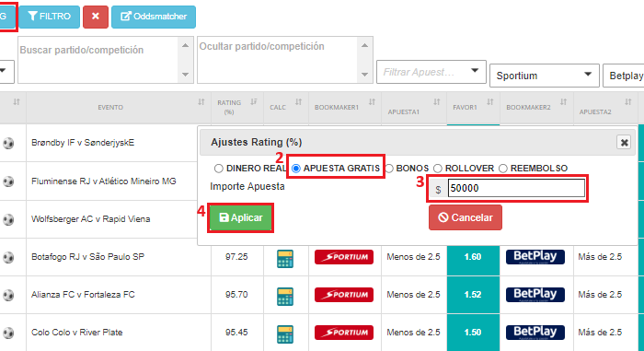Click rating value 97.25
The height and width of the screenshot is (351, 644).
[x=236, y=257]
